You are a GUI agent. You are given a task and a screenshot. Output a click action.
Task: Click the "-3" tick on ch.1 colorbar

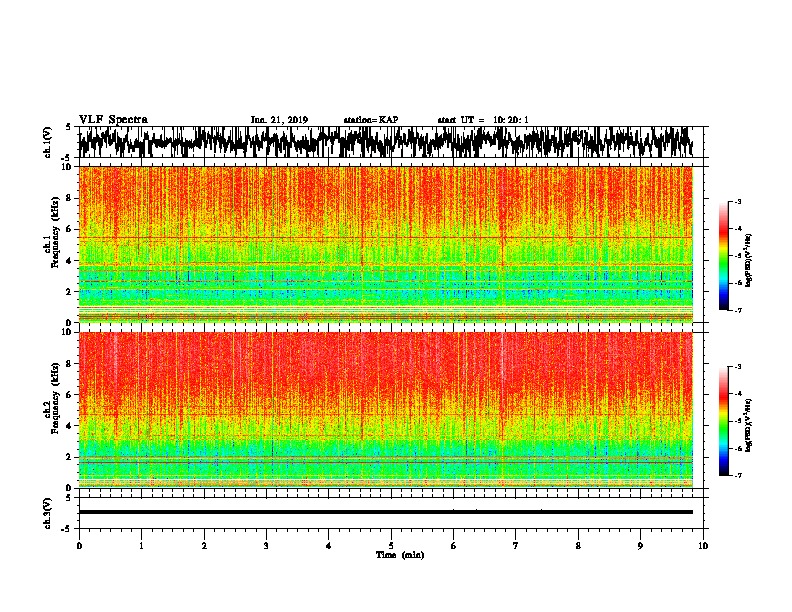coord(737,201)
